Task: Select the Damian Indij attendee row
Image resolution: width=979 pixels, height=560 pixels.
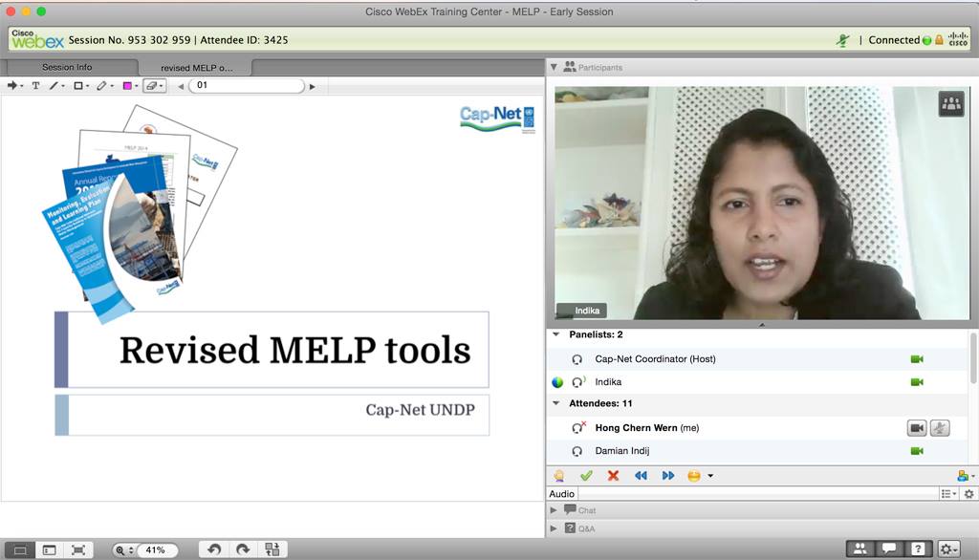Action: 758,451
